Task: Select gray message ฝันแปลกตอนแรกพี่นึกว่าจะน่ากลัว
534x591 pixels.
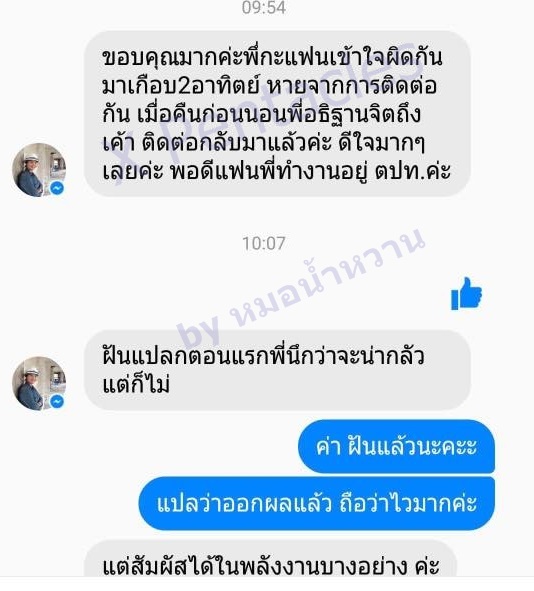Action: tap(277, 370)
